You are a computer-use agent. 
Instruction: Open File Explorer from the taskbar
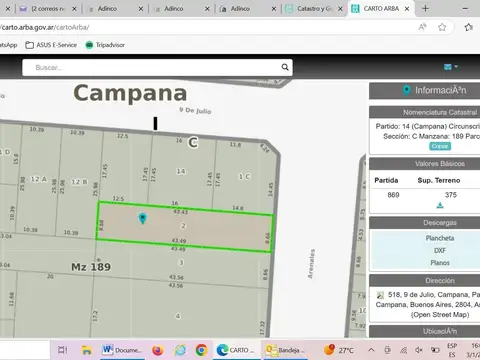[86, 350]
